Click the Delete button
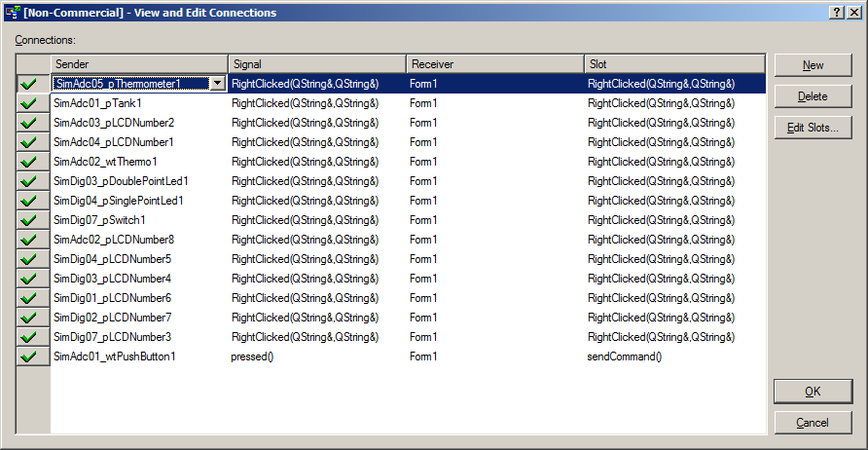The height and width of the screenshot is (450, 868). (x=813, y=96)
